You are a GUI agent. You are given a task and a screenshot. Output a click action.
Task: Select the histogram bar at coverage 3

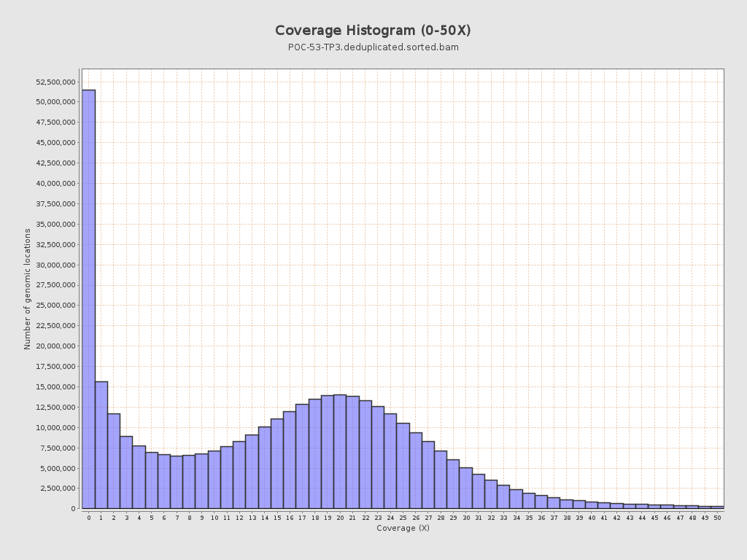[126, 472]
